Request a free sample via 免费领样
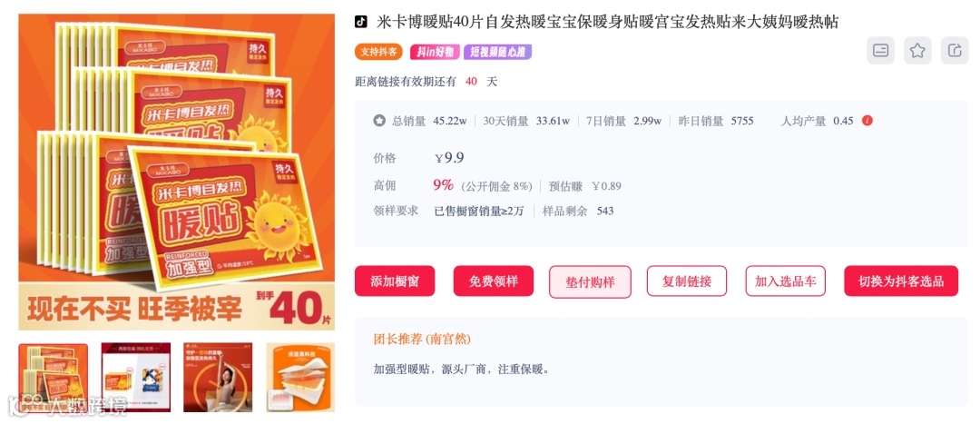Screen dimensions: 980x424 pos(494,281)
